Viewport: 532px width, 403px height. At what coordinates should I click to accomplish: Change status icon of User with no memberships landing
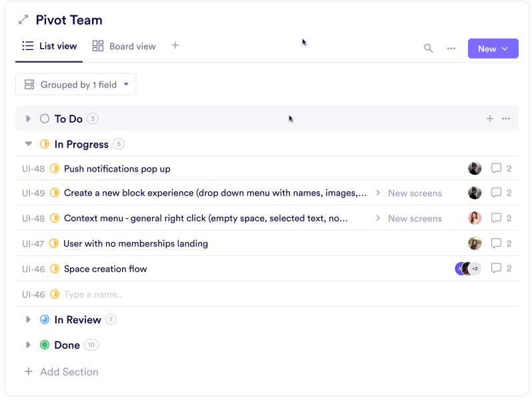click(54, 244)
